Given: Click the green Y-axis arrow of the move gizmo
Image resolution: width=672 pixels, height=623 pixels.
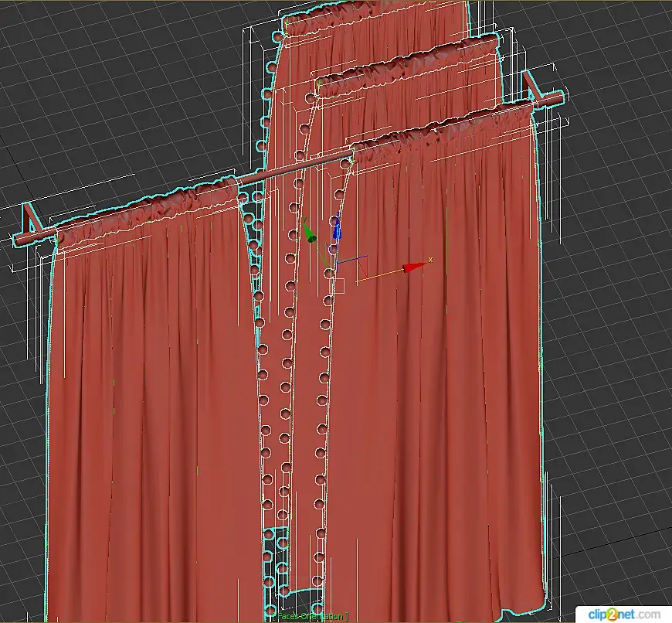Looking at the screenshot, I should click(x=309, y=232).
